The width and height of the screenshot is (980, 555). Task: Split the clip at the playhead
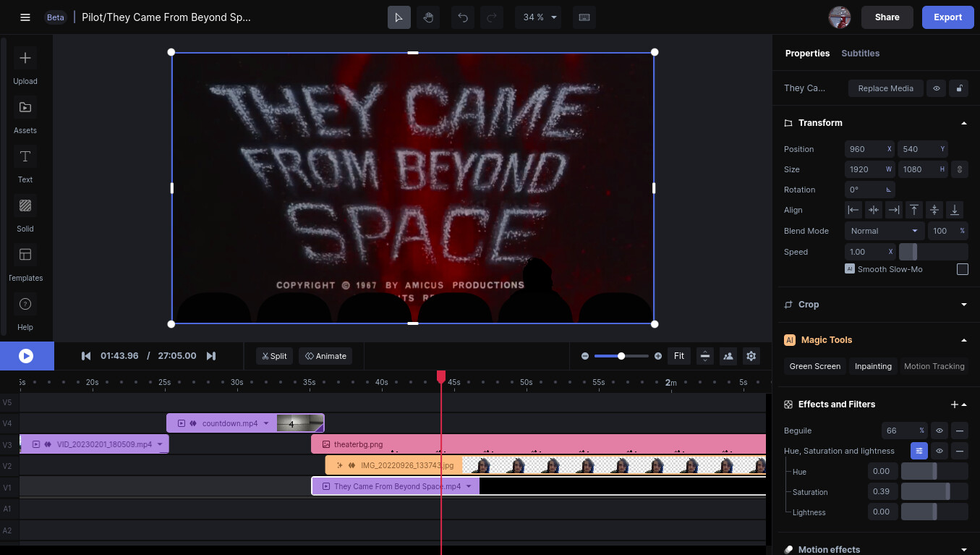coord(275,356)
